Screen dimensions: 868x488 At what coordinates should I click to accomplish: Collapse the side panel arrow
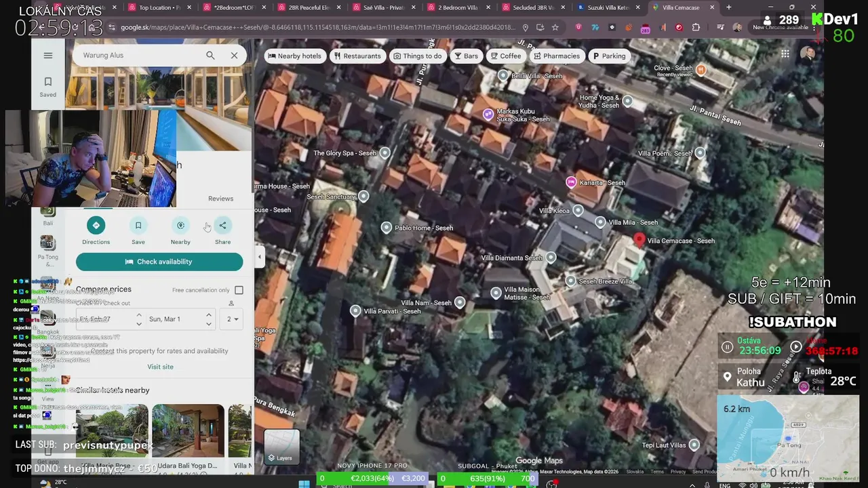(x=260, y=257)
